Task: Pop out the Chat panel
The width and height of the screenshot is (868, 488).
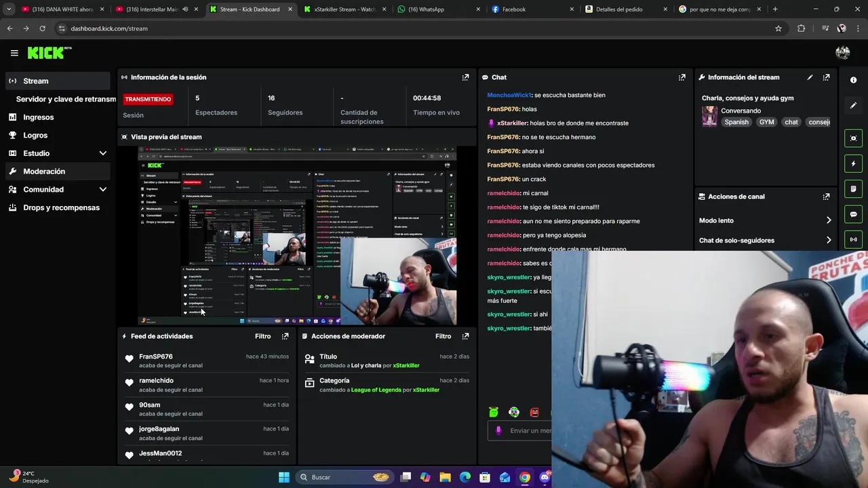Action: tap(682, 77)
